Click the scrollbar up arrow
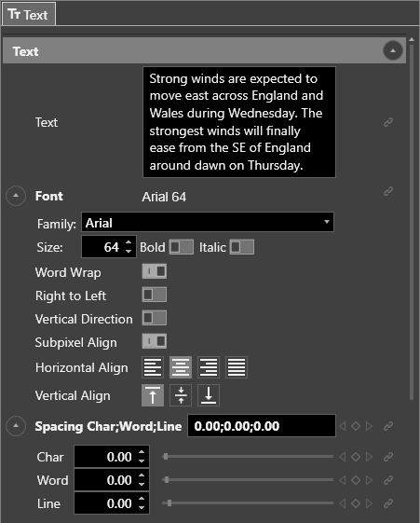The height and width of the screenshot is (523, 420). pos(412,39)
